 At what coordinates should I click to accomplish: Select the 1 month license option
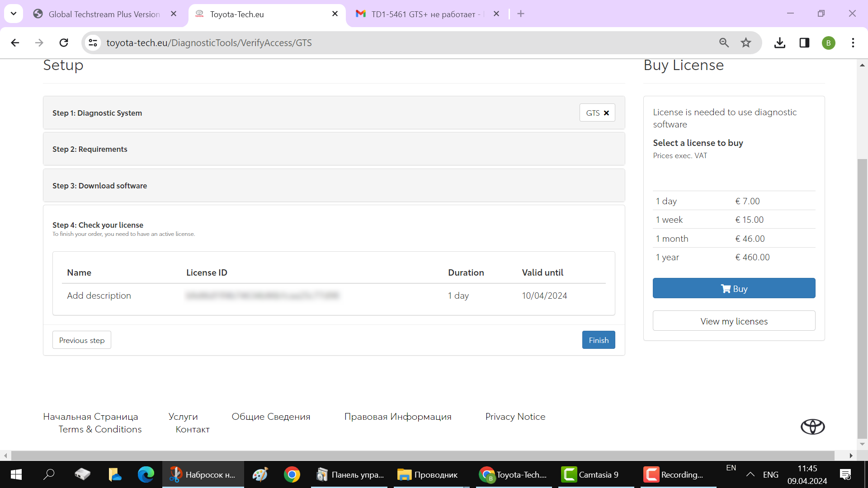pyautogui.click(x=734, y=239)
